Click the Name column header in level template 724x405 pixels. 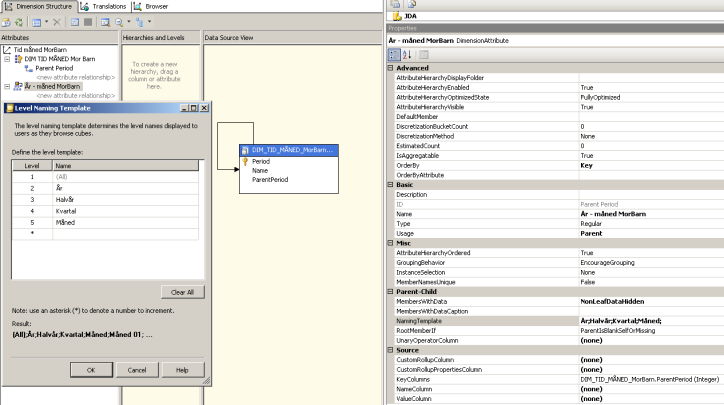(126, 166)
